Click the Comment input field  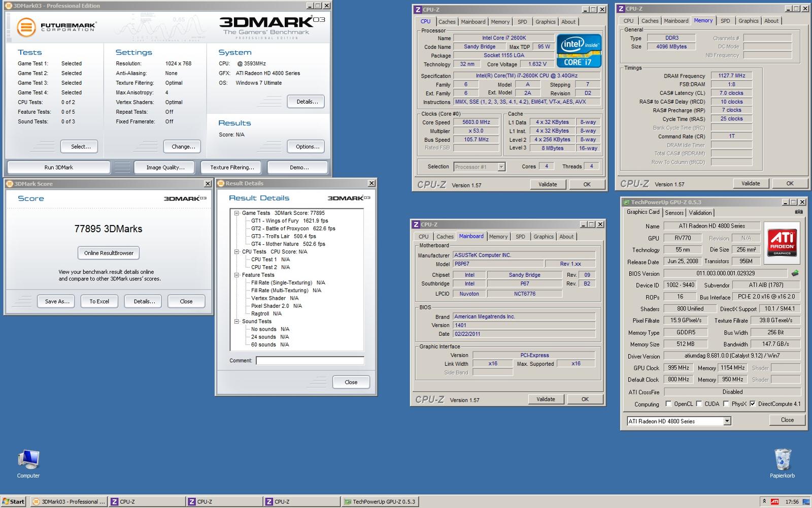pos(310,361)
